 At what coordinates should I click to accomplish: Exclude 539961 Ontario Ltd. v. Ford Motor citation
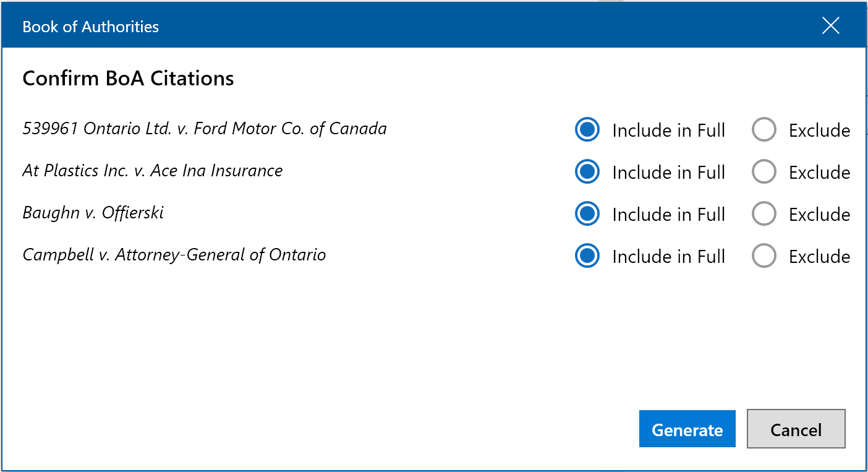[764, 130]
